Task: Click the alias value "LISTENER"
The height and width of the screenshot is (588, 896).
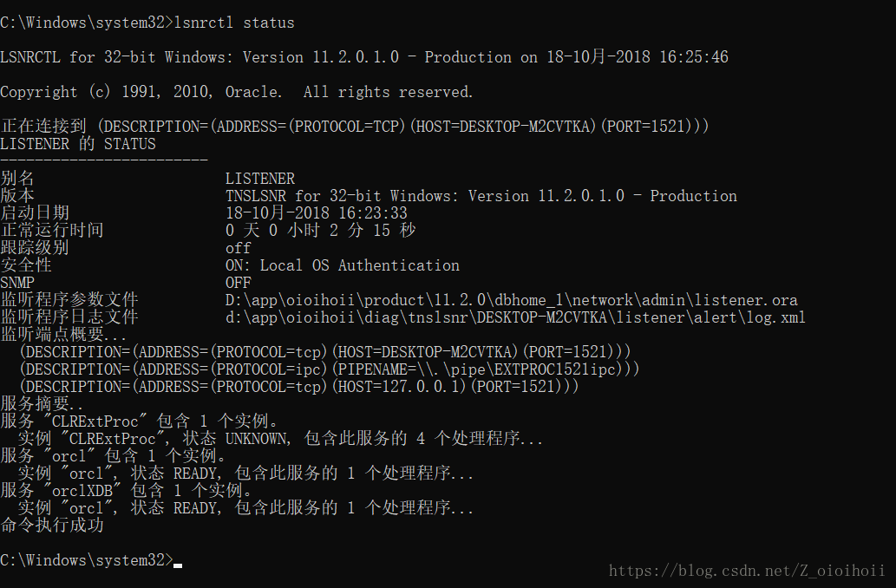Action: 260,179
